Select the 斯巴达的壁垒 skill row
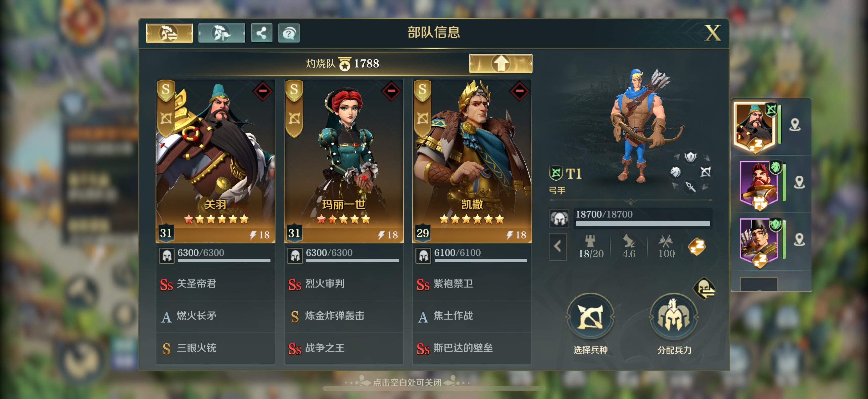 point(472,348)
